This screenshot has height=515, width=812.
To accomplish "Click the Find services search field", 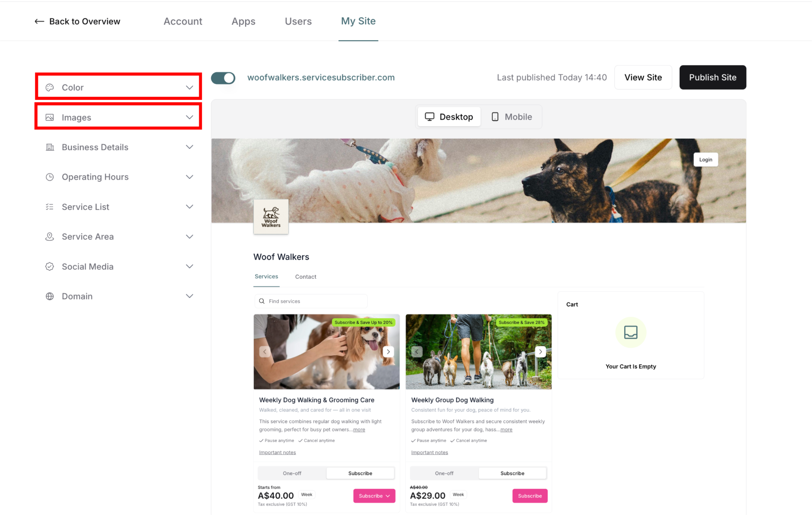I will [311, 301].
